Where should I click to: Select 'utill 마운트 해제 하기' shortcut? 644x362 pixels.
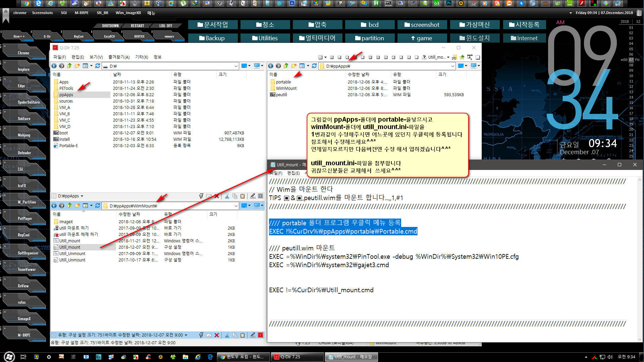78,235
